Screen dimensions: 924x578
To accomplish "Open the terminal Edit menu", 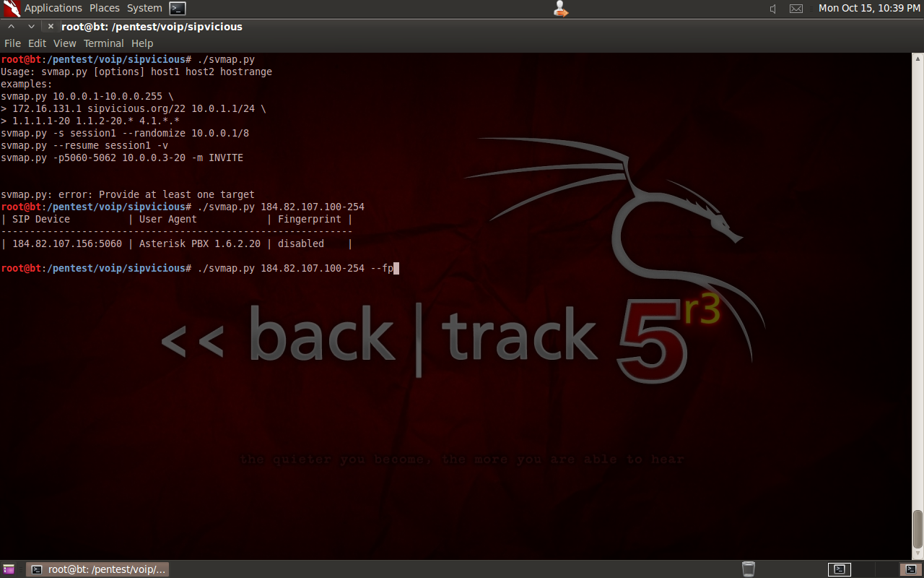I will 37,43.
